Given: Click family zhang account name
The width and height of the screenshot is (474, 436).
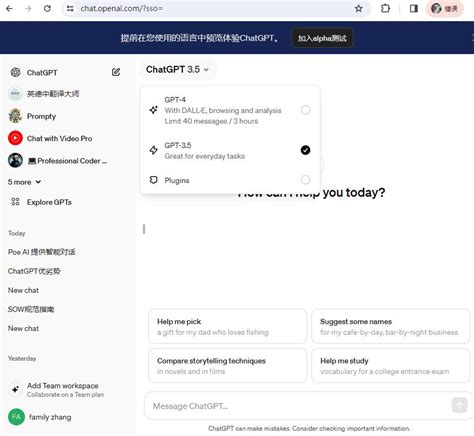Looking at the screenshot, I should click(x=50, y=417).
